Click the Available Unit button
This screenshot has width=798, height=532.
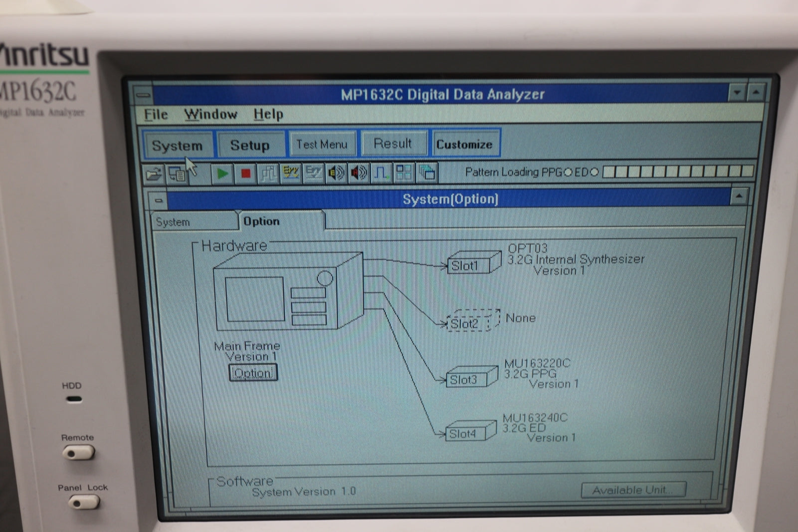point(633,490)
